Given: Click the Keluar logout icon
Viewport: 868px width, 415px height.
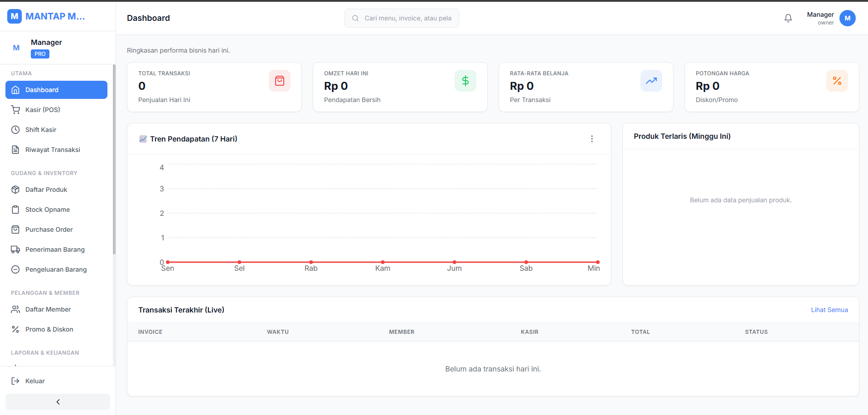Looking at the screenshot, I should [15, 381].
